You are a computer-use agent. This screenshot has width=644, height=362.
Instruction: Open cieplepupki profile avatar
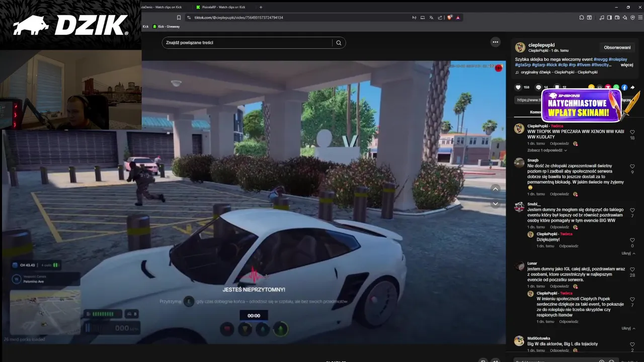click(x=520, y=47)
